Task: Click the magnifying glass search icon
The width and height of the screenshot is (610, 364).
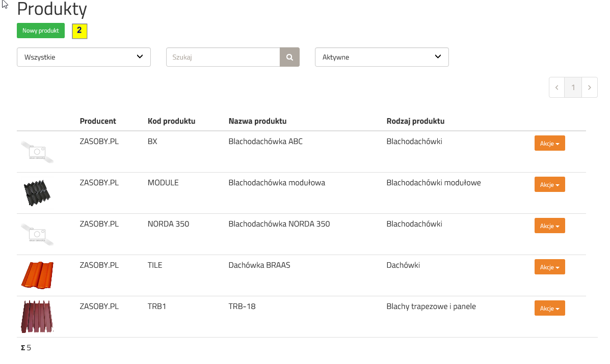Action: (x=289, y=57)
